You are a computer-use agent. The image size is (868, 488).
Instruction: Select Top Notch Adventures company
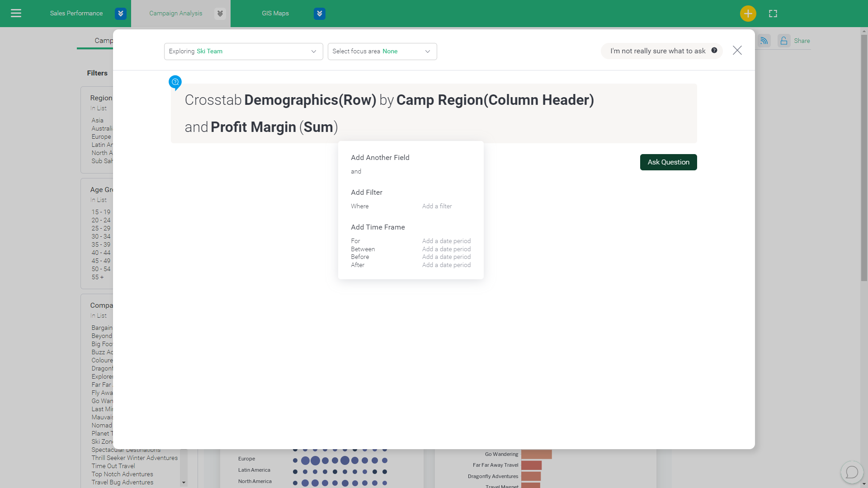point(122,474)
